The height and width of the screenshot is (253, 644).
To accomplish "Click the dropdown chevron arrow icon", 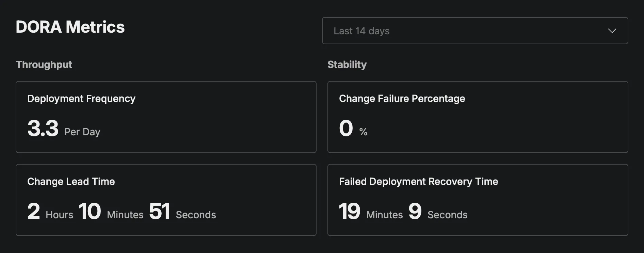I will click(612, 31).
